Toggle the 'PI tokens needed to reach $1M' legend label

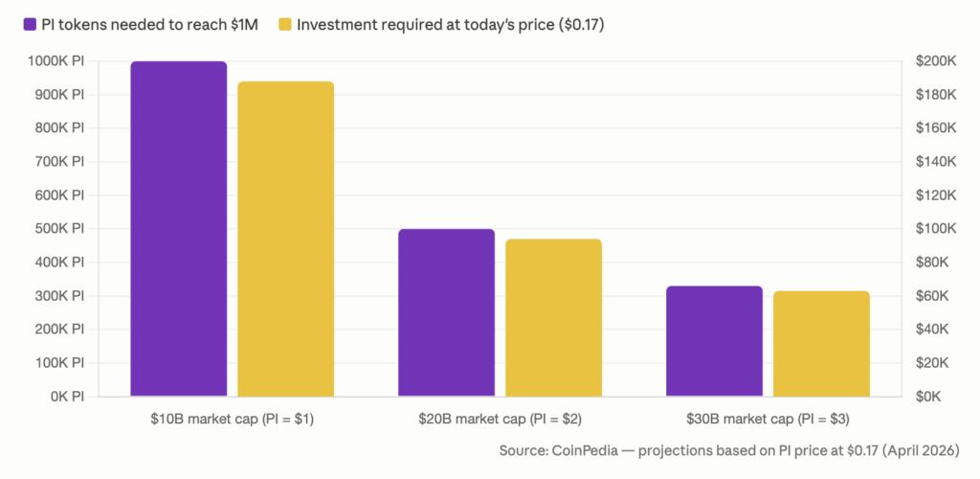(149, 24)
